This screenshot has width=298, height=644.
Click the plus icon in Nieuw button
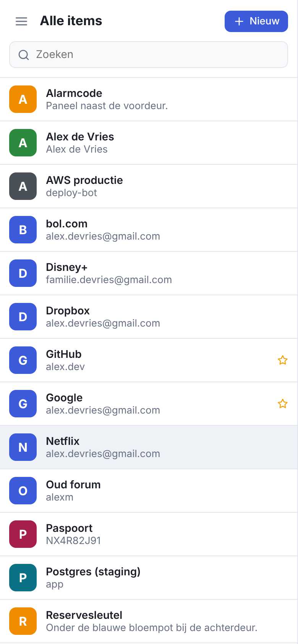(x=239, y=21)
